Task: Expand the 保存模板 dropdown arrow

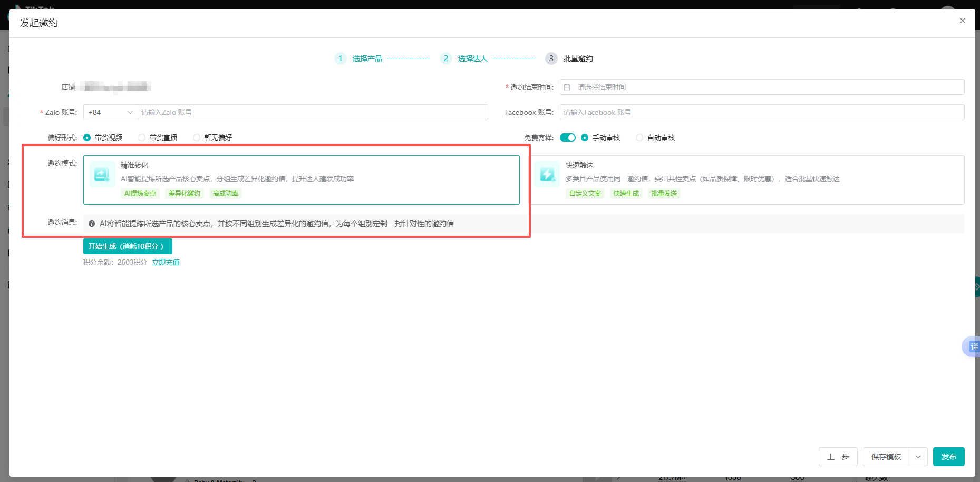Action: [x=918, y=457]
